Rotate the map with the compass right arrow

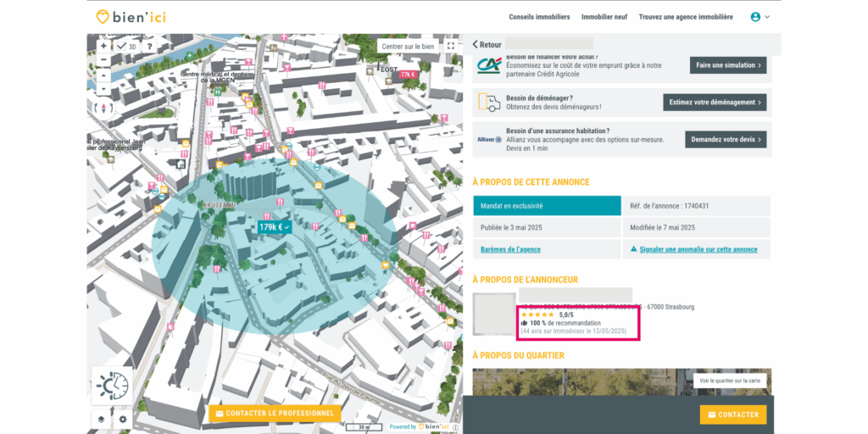(x=110, y=108)
